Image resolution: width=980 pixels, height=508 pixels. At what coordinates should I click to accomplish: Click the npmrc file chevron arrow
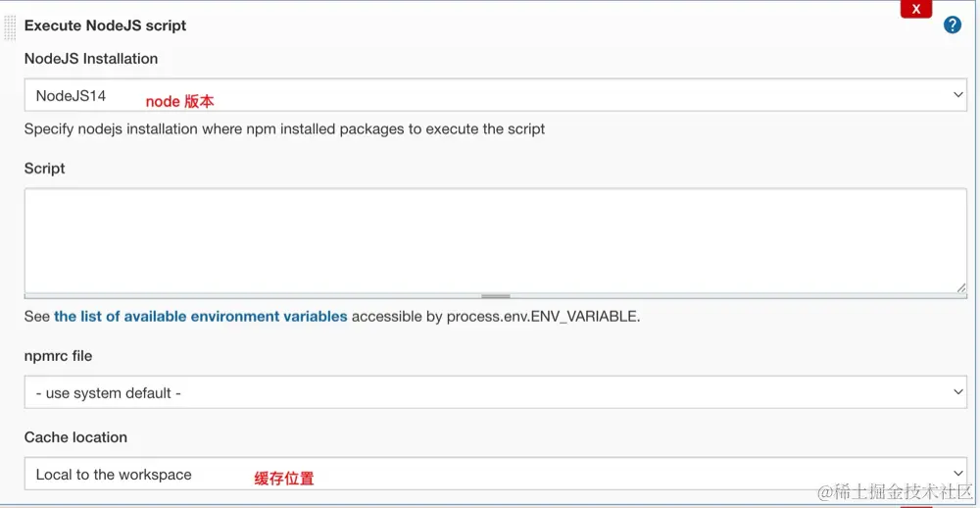coord(957,392)
